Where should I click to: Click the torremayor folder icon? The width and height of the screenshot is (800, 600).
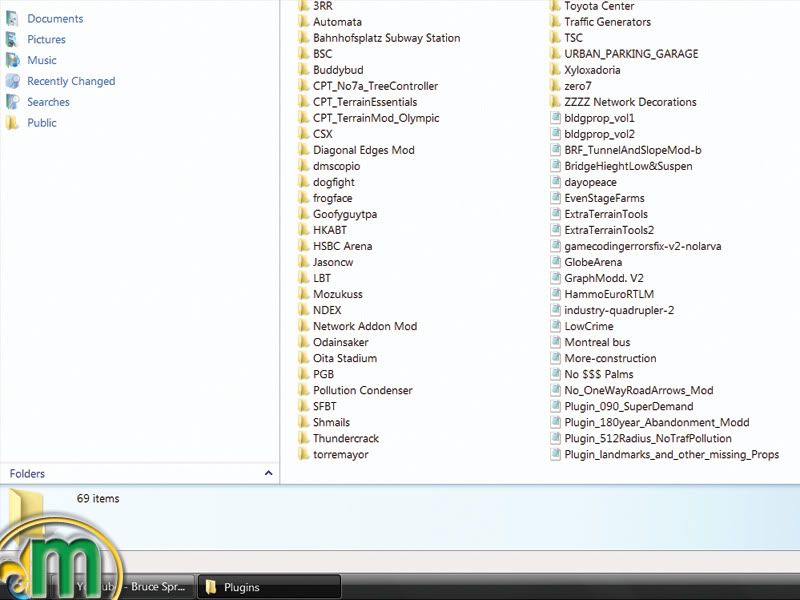304,454
